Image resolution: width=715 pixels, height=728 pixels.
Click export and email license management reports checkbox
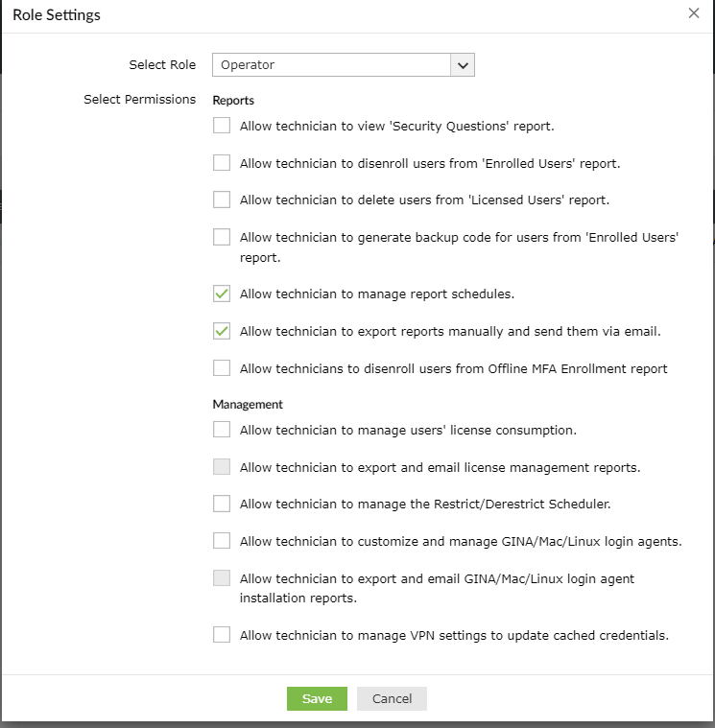coord(222,467)
